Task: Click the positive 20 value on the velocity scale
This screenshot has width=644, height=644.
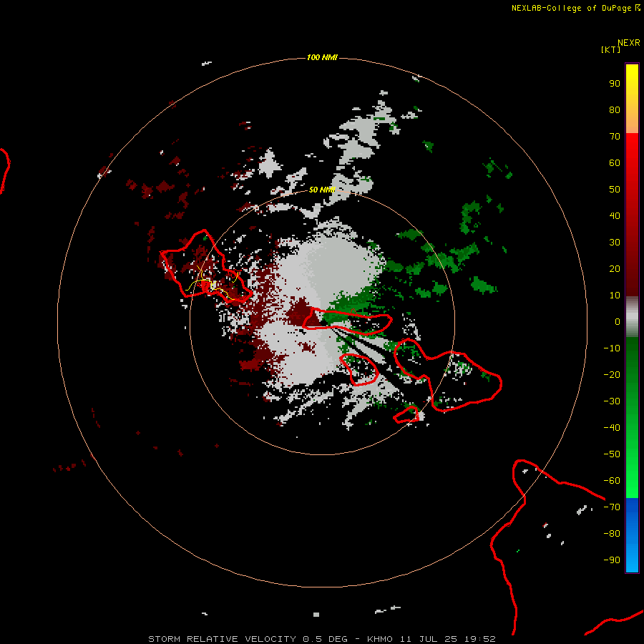Action: pos(615,269)
